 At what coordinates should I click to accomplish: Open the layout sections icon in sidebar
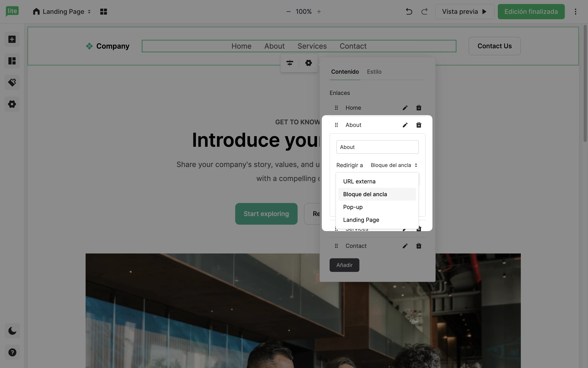tap(12, 61)
